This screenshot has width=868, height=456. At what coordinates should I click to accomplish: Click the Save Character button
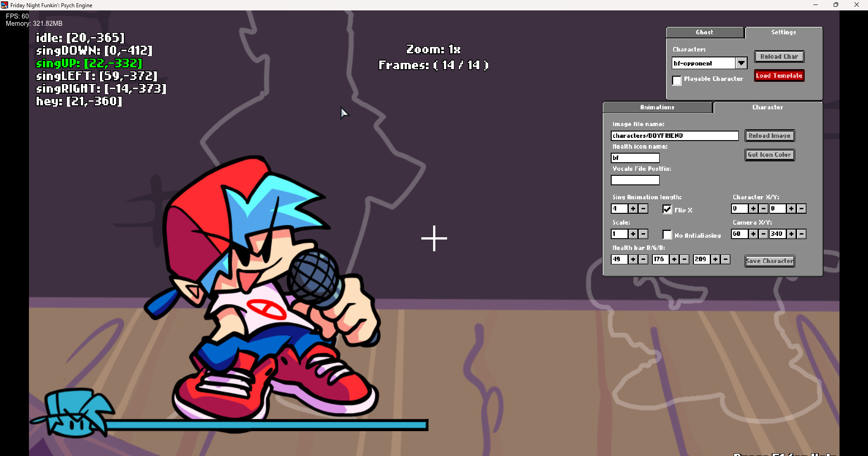click(769, 261)
